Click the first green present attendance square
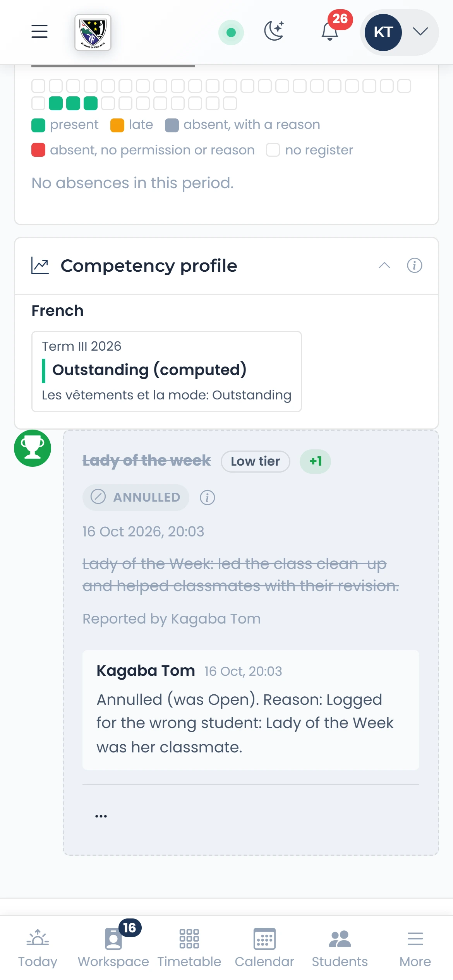 (x=56, y=103)
